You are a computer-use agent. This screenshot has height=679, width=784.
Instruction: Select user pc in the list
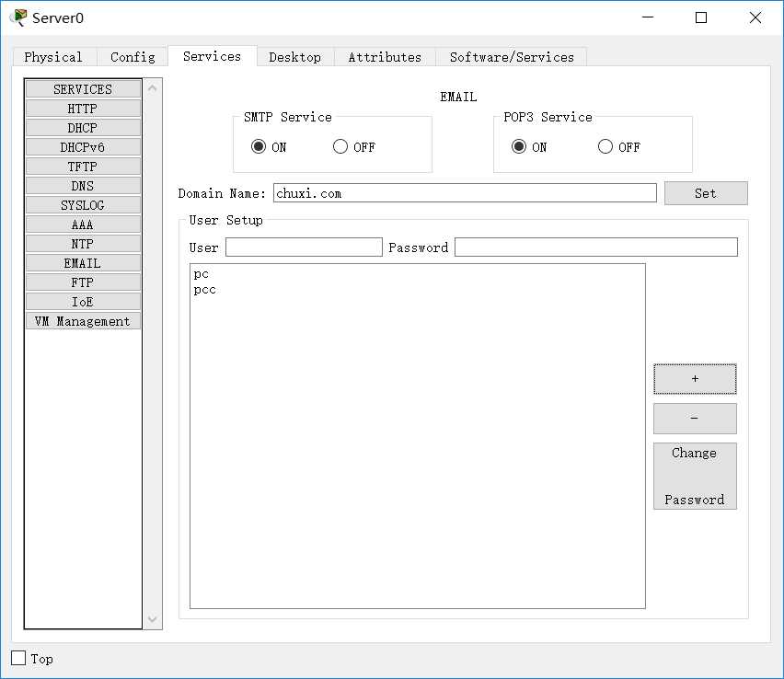[x=201, y=274]
